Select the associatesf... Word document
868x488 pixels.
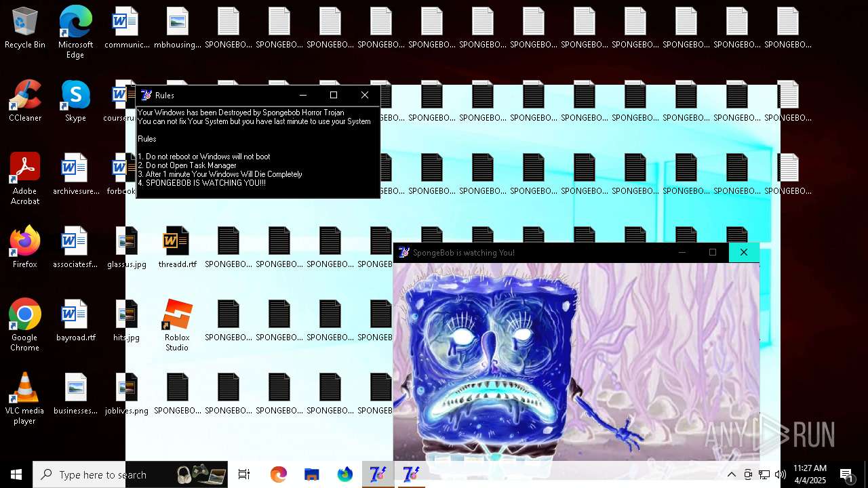point(75,248)
